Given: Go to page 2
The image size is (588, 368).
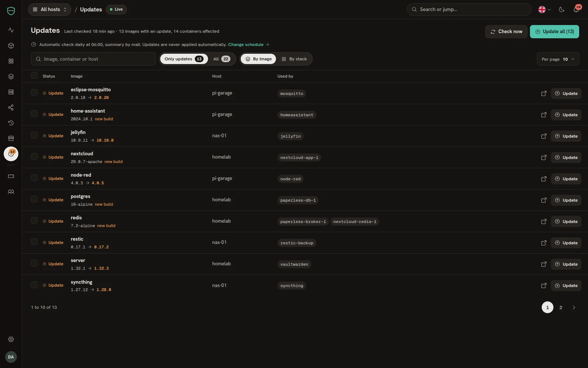Looking at the screenshot, I should click(561, 308).
